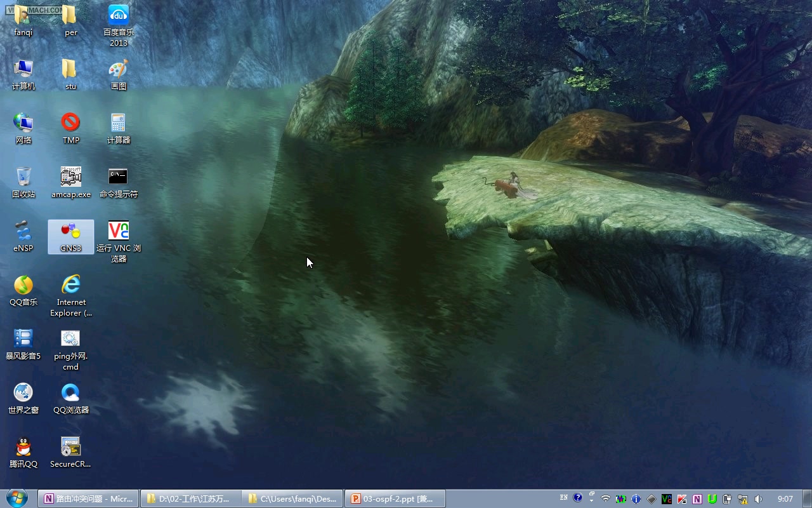Open the VNC tray icon
Viewport: 812px width, 508px height.
pyautogui.click(x=667, y=498)
